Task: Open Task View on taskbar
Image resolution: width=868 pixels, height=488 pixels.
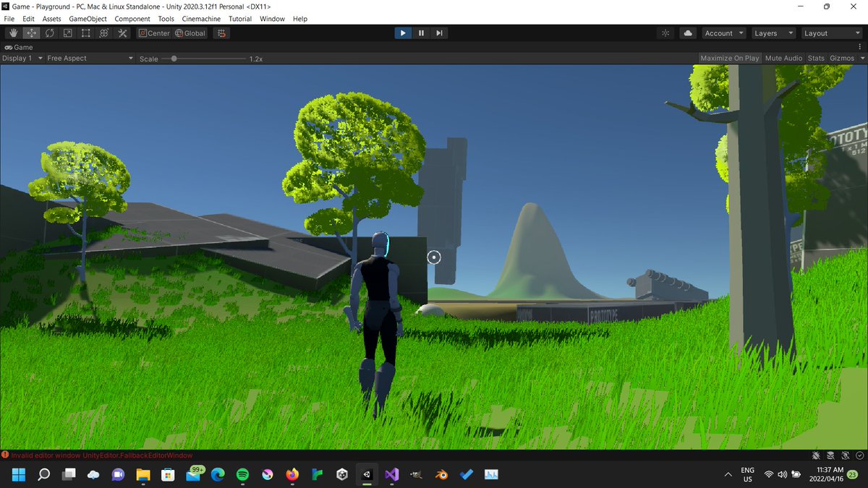Action: [69, 475]
